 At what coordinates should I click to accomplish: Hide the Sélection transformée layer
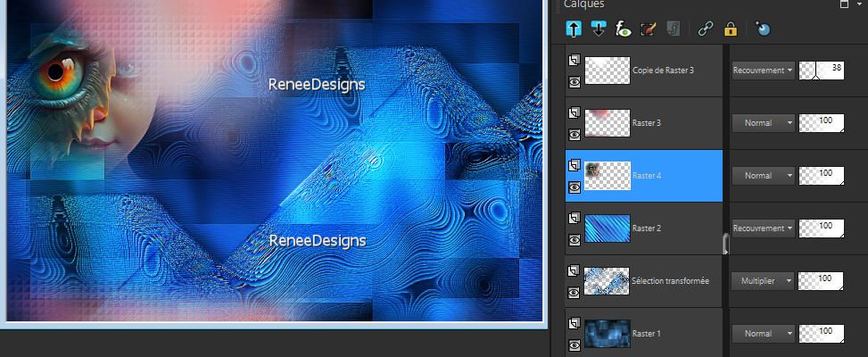pyautogui.click(x=574, y=292)
